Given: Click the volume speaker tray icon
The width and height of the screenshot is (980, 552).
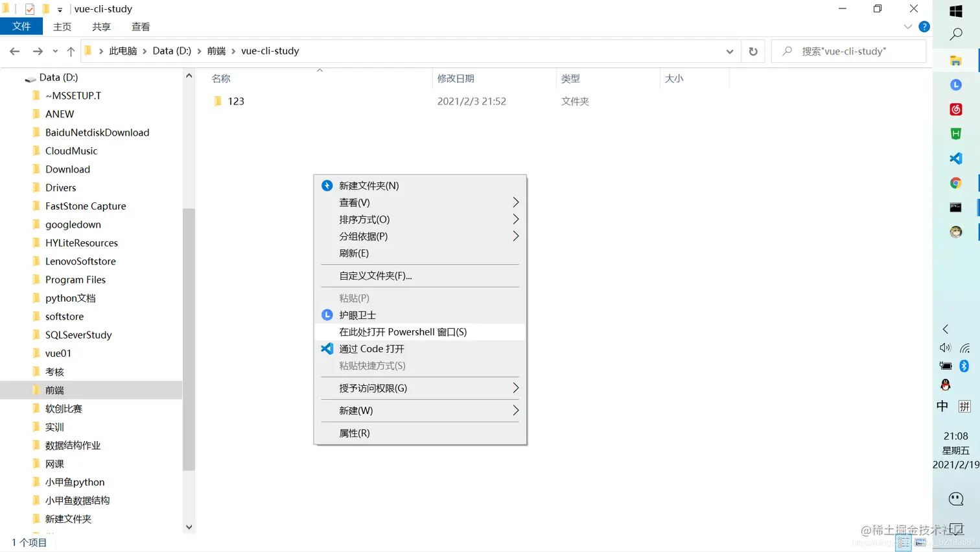Looking at the screenshot, I should (946, 348).
